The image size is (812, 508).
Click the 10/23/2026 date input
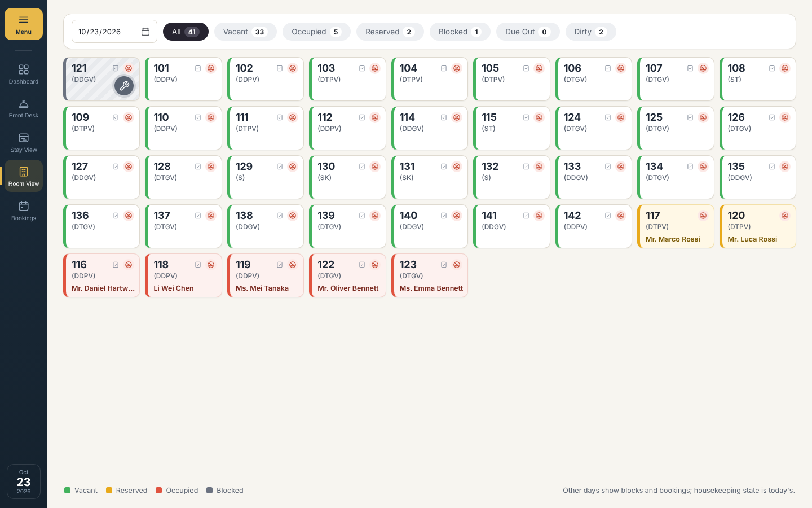click(x=114, y=32)
